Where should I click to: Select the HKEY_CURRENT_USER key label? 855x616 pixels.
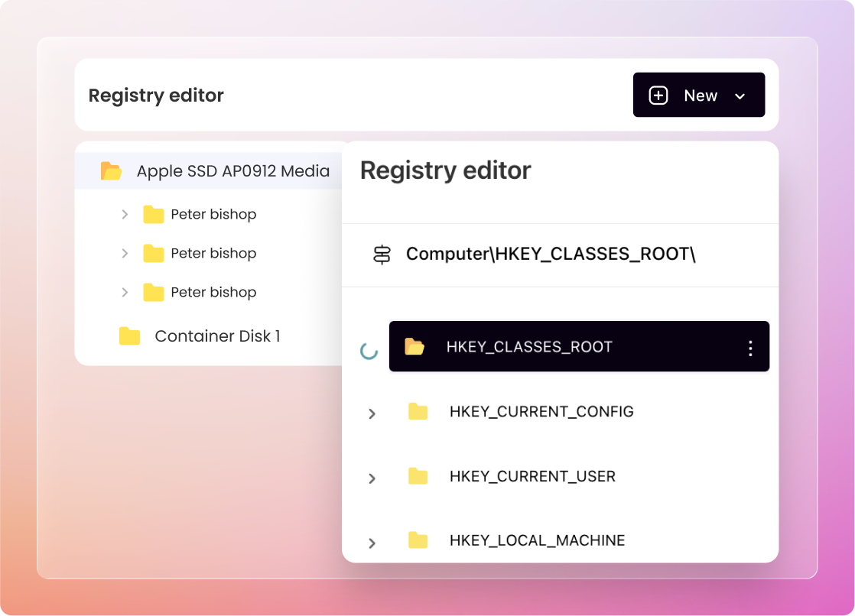532,476
